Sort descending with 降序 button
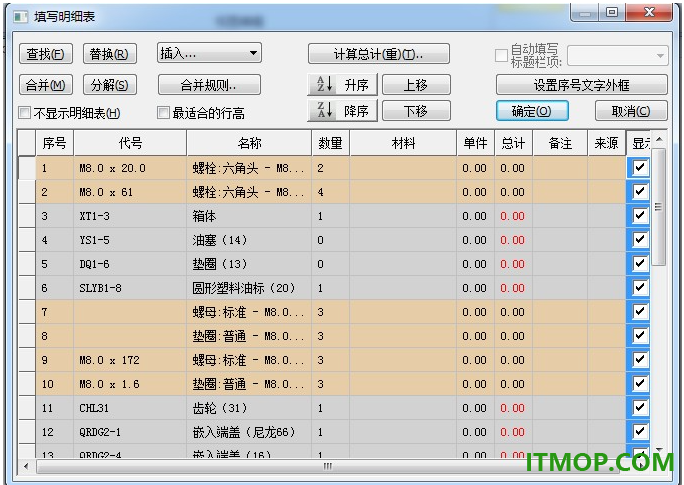This screenshot has width=684, height=485. 342,111
